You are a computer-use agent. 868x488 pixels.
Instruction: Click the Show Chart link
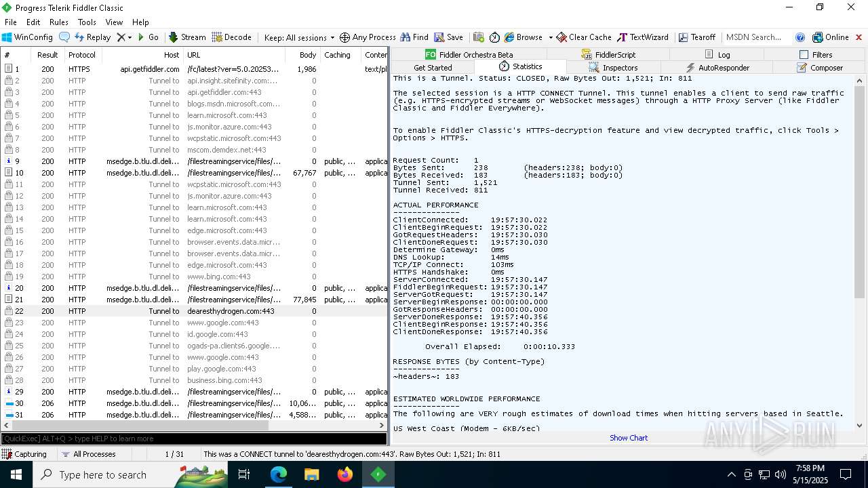tap(629, 438)
